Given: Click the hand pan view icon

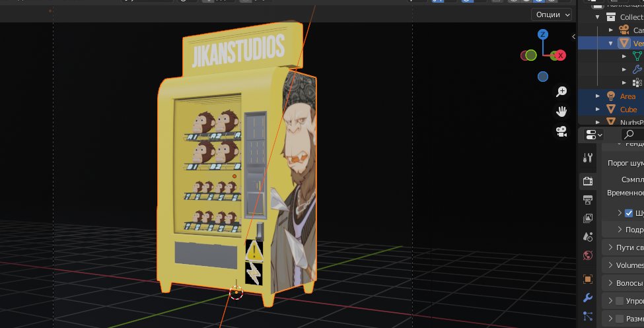Looking at the screenshot, I should (x=561, y=112).
